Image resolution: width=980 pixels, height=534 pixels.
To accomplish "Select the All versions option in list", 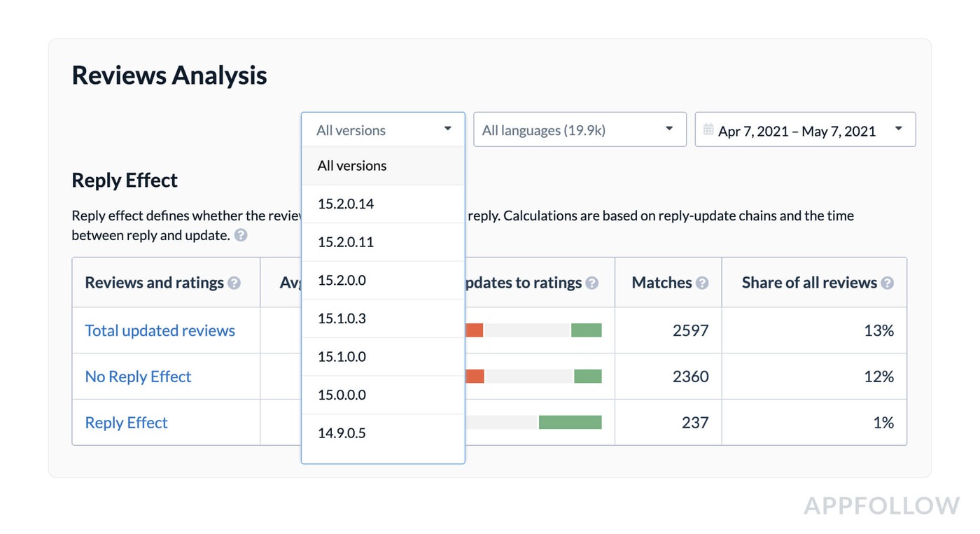I will click(352, 166).
